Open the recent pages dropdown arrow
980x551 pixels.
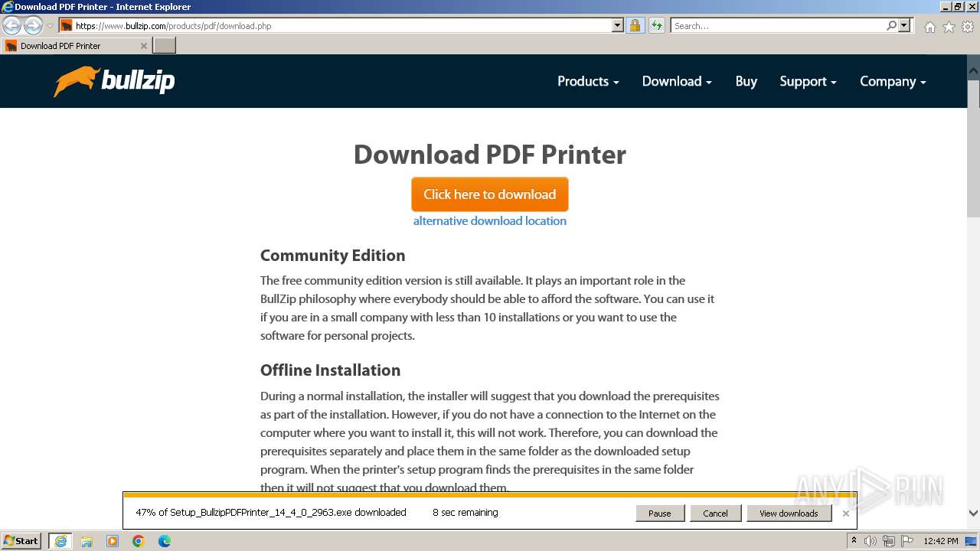[50, 26]
